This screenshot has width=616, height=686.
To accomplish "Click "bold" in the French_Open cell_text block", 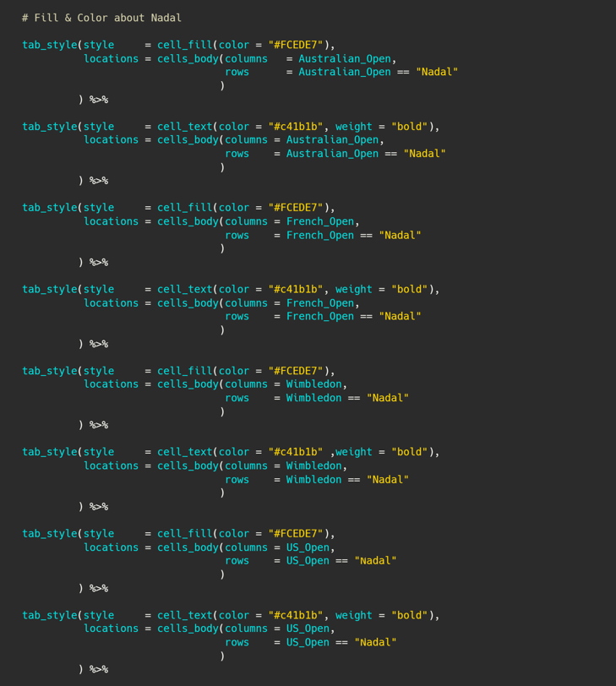I will click(x=410, y=290).
